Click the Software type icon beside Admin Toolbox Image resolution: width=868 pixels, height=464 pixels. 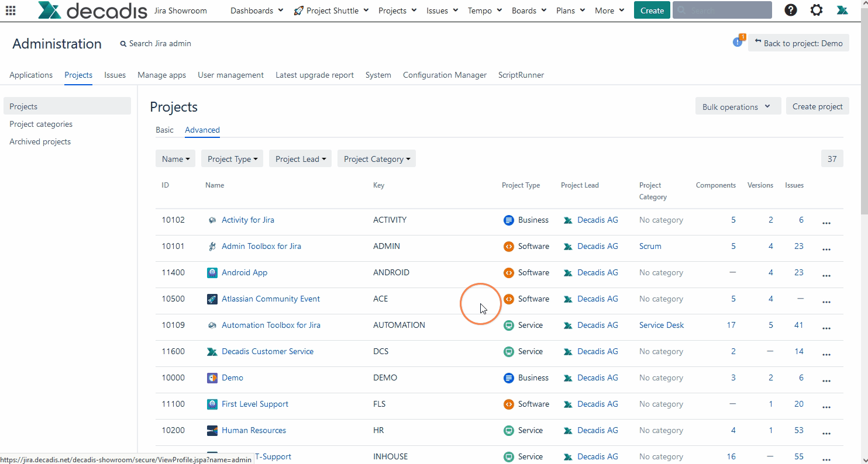[x=508, y=246]
